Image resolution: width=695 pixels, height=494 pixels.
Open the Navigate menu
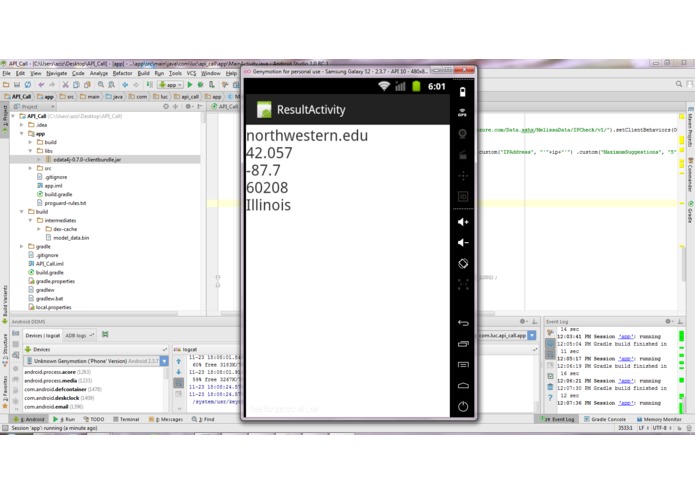(56, 73)
